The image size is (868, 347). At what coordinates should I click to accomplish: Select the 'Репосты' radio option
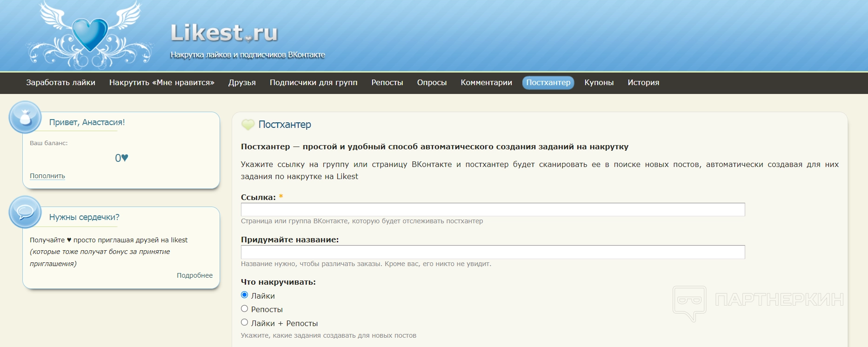(x=245, y=308)
